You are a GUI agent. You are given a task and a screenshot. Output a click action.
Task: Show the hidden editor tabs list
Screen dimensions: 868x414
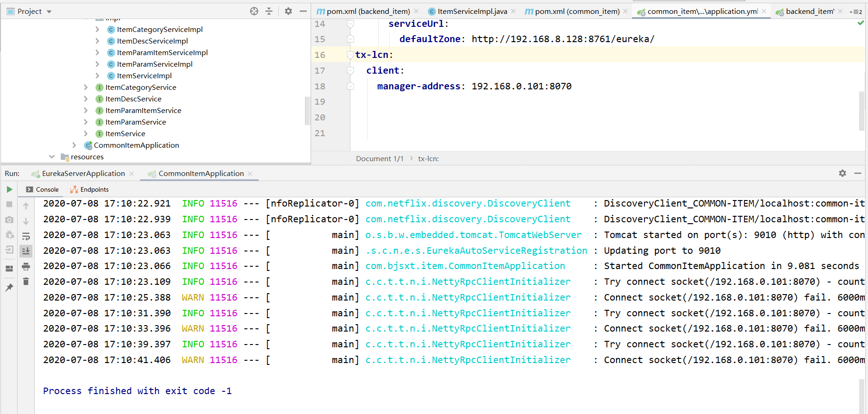click(x=856, y=12)
